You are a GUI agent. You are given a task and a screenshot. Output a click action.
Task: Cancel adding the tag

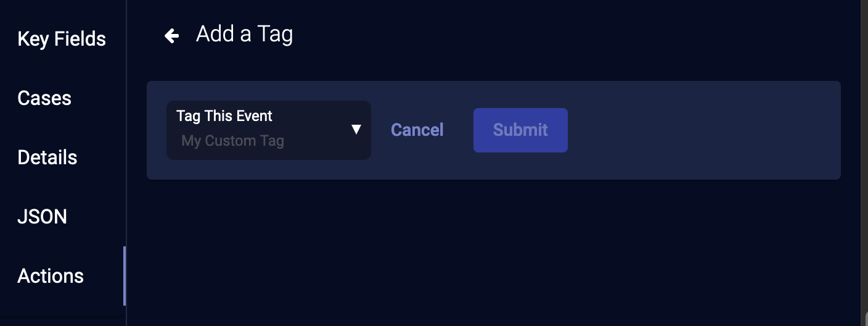click(x=417, y=130)
